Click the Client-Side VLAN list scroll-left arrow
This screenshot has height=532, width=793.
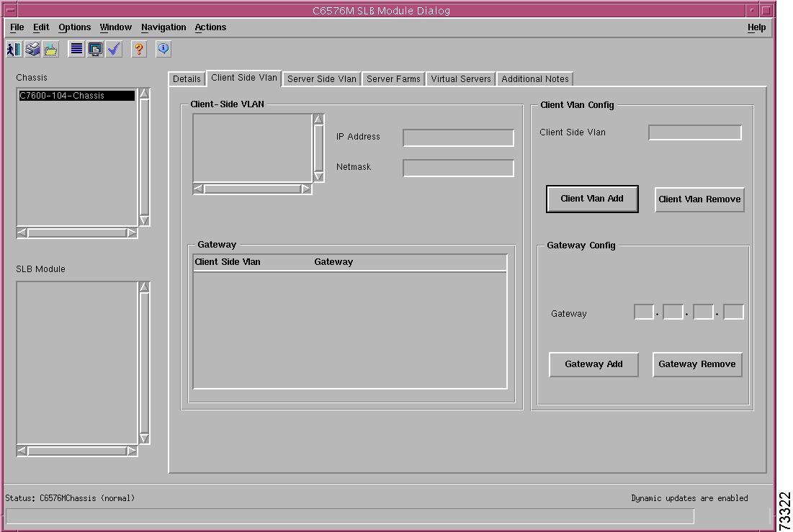tap(198, 189)
